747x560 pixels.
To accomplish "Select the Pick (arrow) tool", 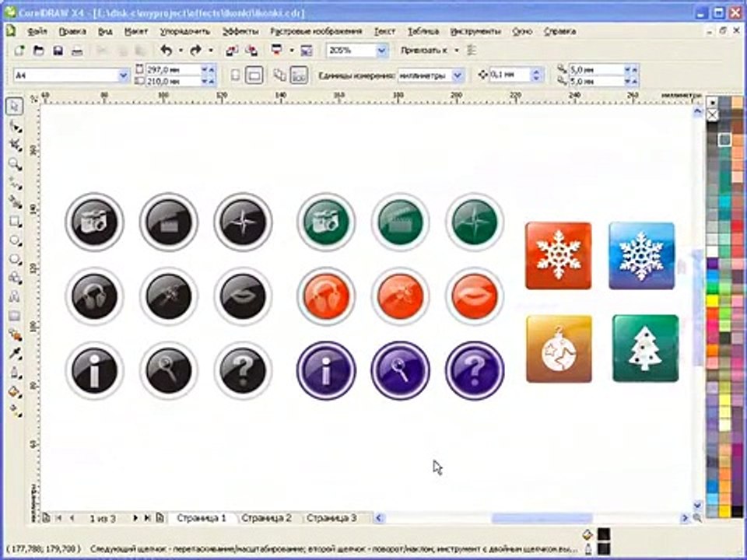I will pyautogui.click(x=14, y=107).
